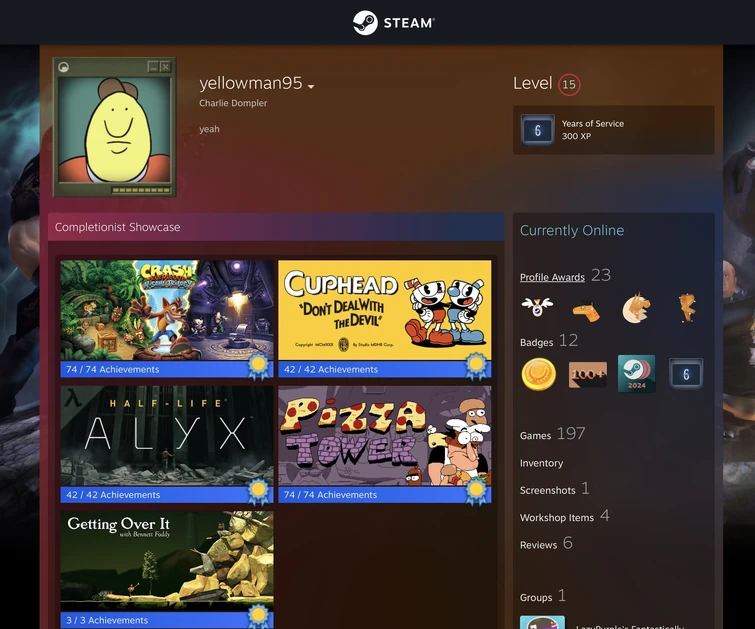
Task: Click the real name Charlie Dompler
Action: (233, 103)
